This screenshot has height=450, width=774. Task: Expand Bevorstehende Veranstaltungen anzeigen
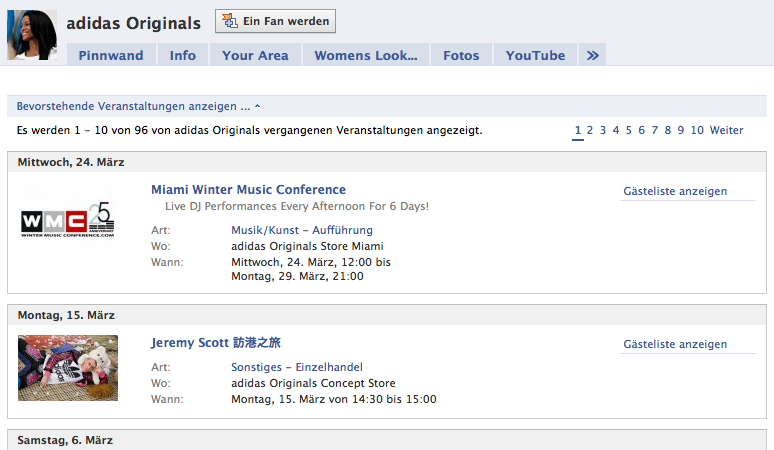point(139,106)
